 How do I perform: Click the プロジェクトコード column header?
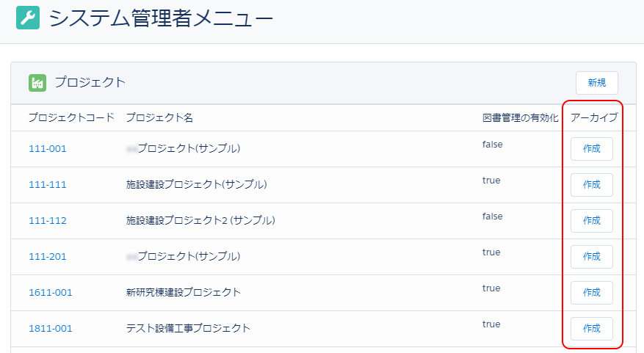click(x=71, y=118)
